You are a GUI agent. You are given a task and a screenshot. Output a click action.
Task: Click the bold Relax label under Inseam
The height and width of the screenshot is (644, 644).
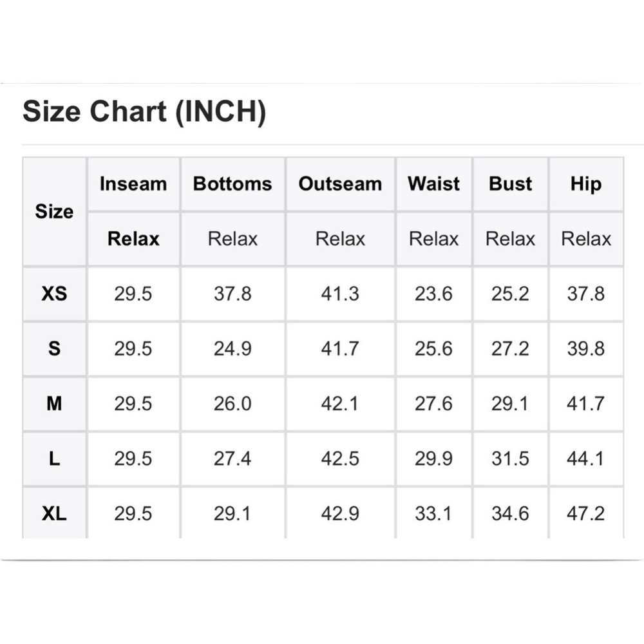pos(133,239)
